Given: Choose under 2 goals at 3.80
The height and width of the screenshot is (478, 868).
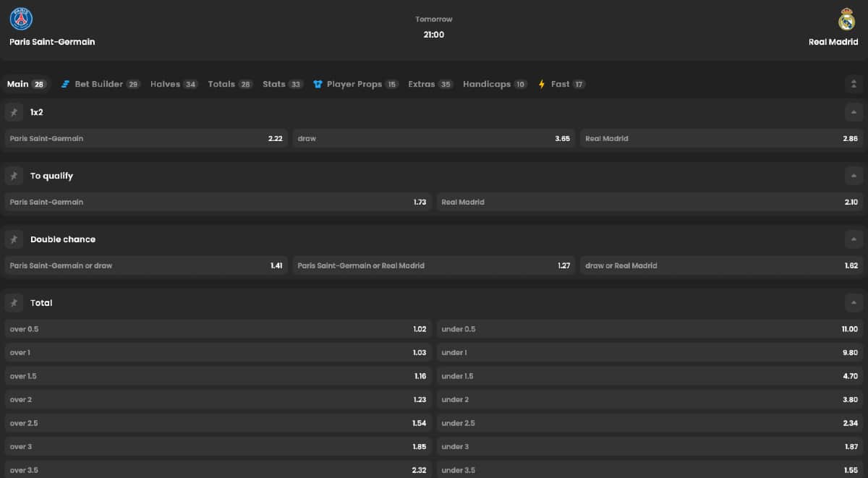Looking at the screenshot, I should point(650,399).
